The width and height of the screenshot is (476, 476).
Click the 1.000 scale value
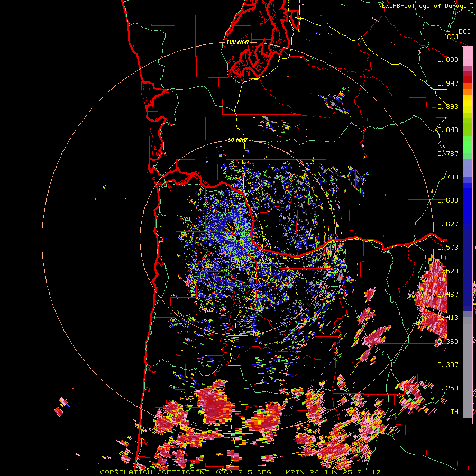[448, 59]
